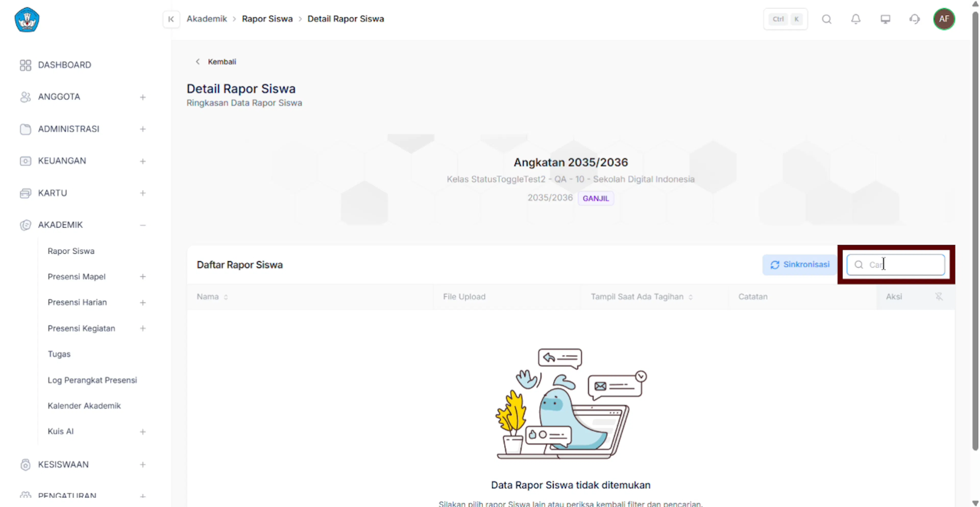Open the Presensi Harian menu item
Screen dimensions: 980x507
coord(77,302)
